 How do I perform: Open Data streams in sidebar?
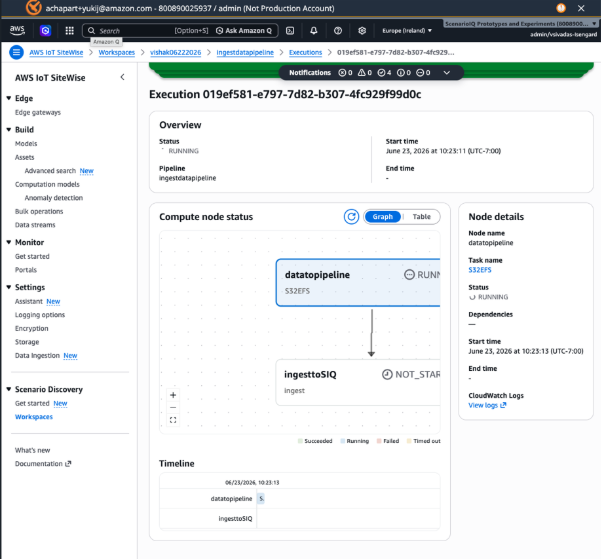35,225
